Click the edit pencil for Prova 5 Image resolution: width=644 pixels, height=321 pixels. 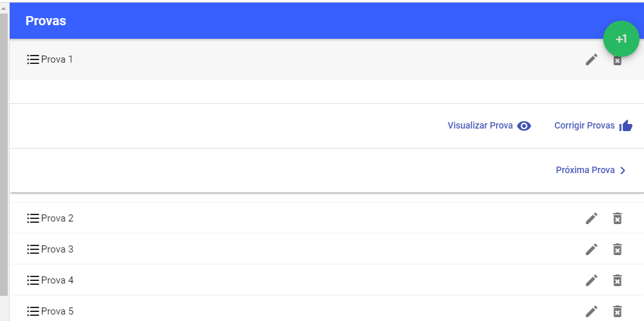591,311
